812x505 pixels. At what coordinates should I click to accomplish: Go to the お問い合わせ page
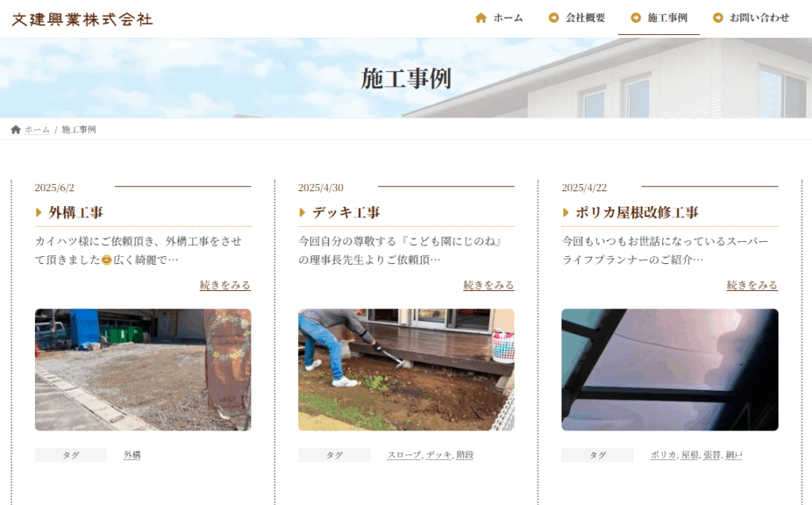[759, 18]
